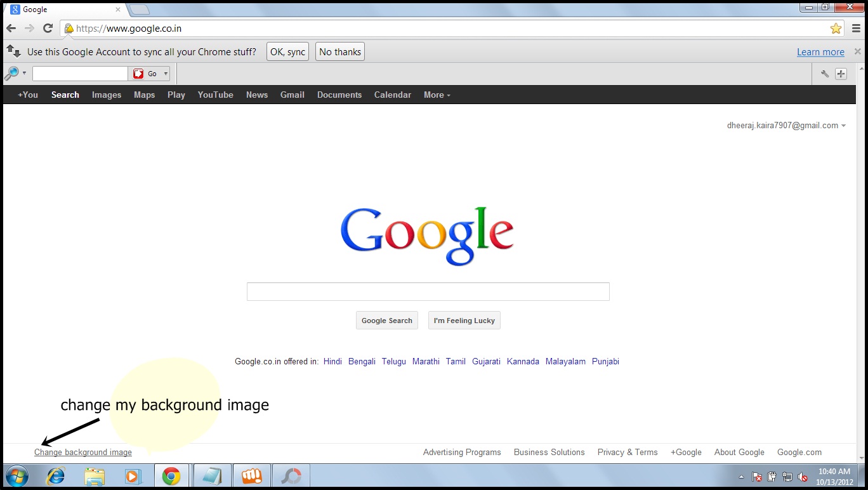868x490 pixels.
Task: Click the Change background image link
Action: (x=83, y=453)
